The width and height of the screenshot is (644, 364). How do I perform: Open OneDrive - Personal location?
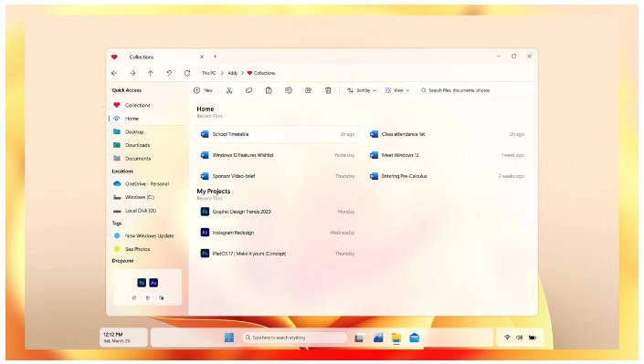click(147, 184)
